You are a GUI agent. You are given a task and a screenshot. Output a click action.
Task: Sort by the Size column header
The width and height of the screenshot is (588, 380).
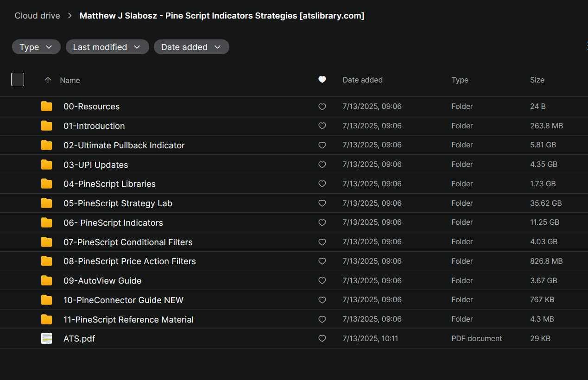point(537,80)
